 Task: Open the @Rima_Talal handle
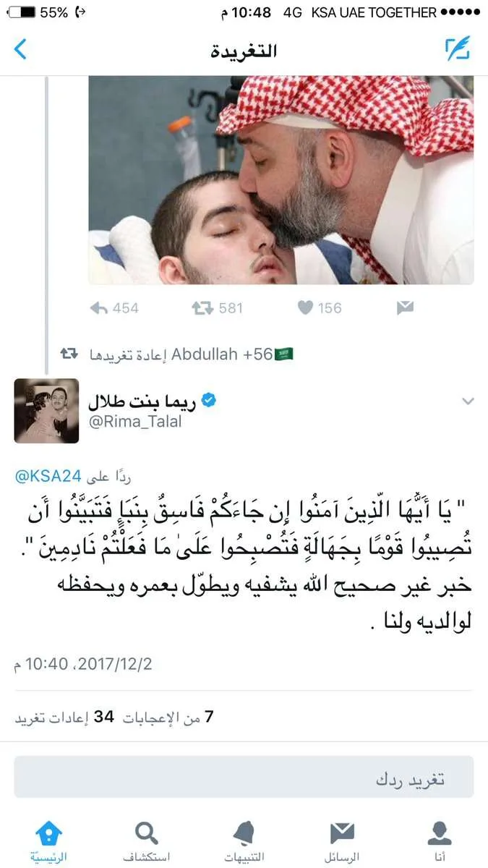coord(135,422)
